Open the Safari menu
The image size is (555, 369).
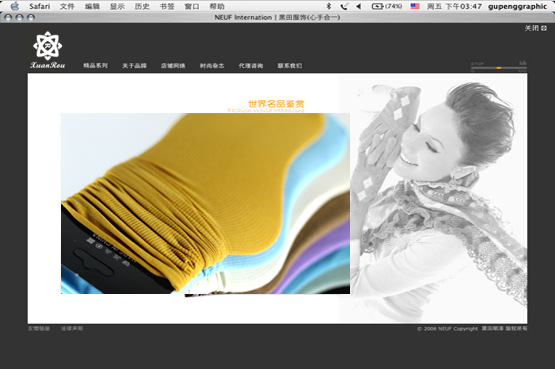(x=40, y=6)
